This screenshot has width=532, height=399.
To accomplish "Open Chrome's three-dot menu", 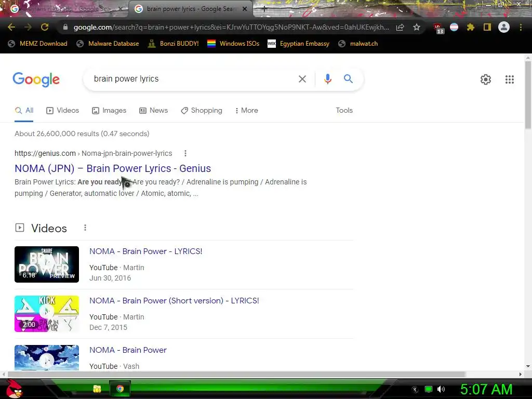I will coord(521,27).
